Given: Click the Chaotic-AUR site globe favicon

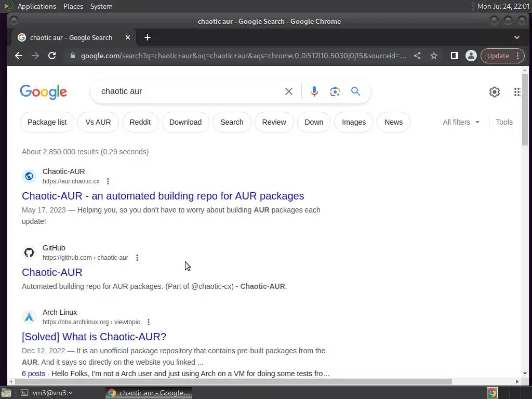Looking at the screenshot, I should [x=29, y=176].
